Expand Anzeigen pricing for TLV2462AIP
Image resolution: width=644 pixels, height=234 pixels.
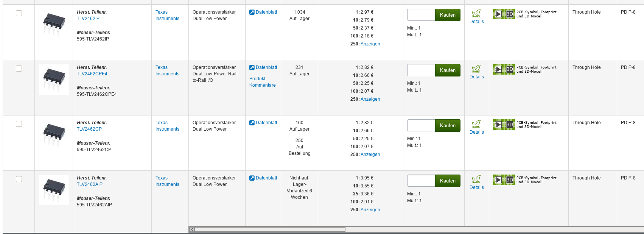(370, 210)
